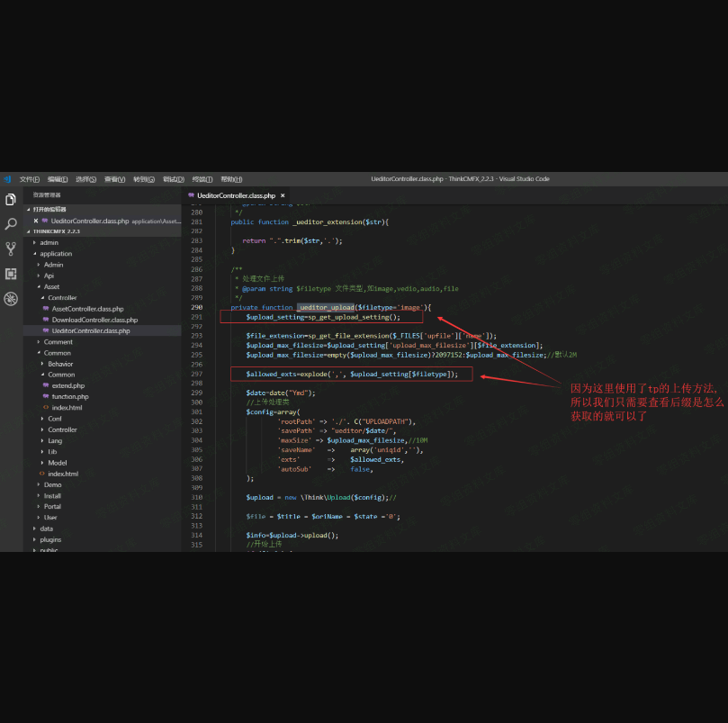Expand the Portal folder
This screenshot has width=728, height=723.
(x=52, y=507)
